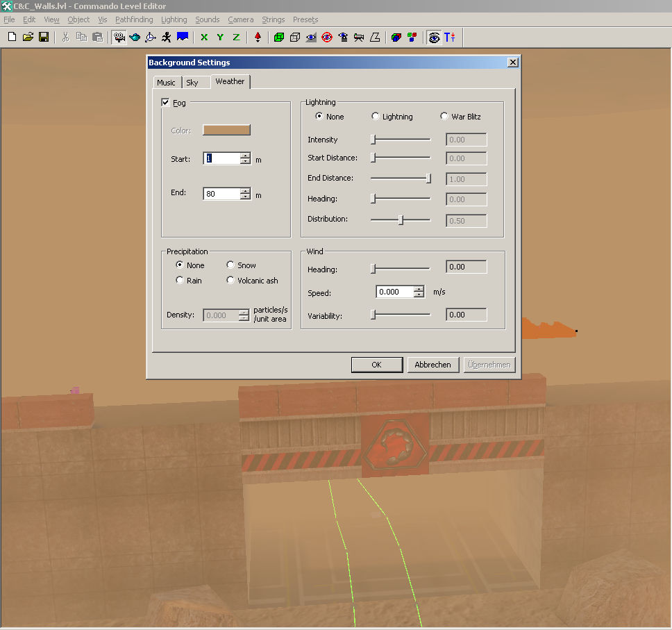Screen dimensions: 672x630
Task: Click the New file toolbar icon
Action: 12,37
